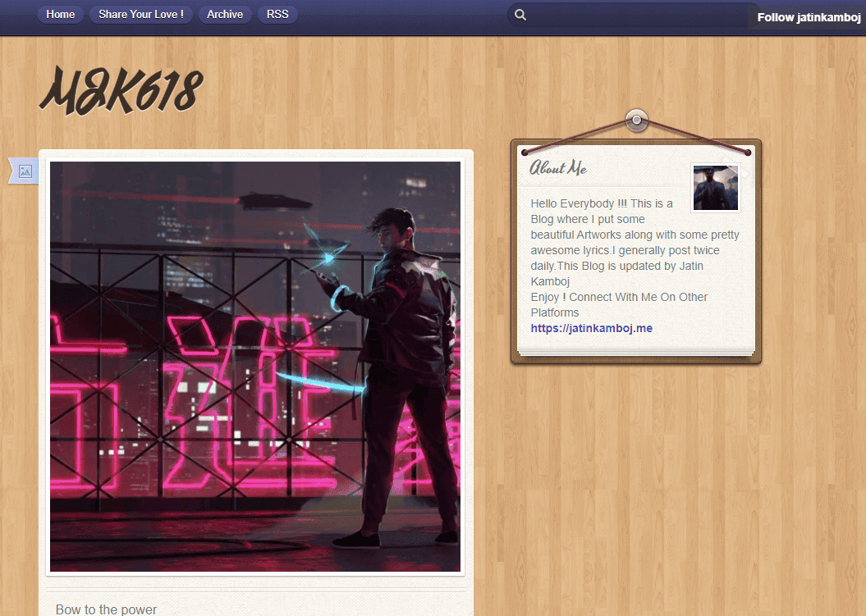Open search using the magnifier icon
The image size is (866, 616).
(x=520, y=14)
